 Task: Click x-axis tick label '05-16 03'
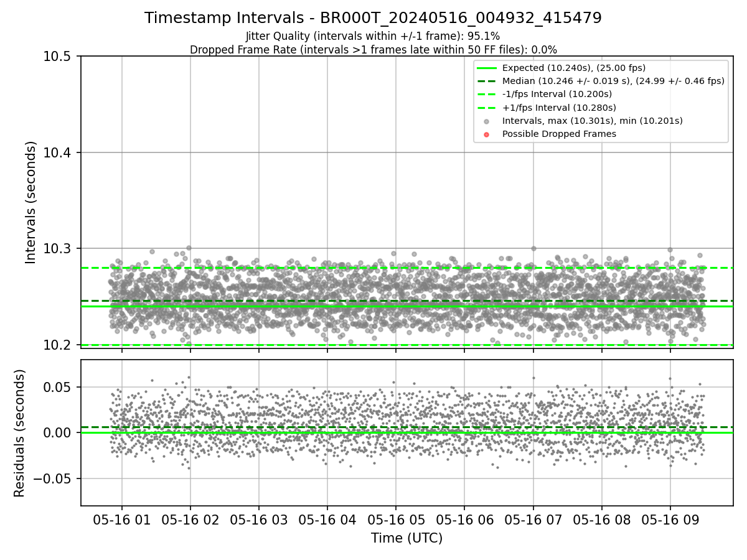[x=258, y=520]
